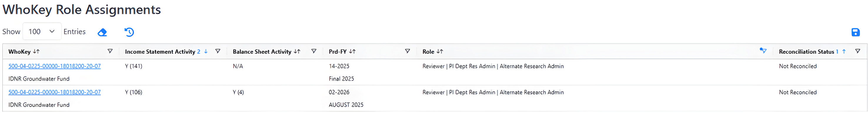The image size is (868, 113).
Task: Open the Show 100 entries dropdown
Action: [x=42, y=32]
